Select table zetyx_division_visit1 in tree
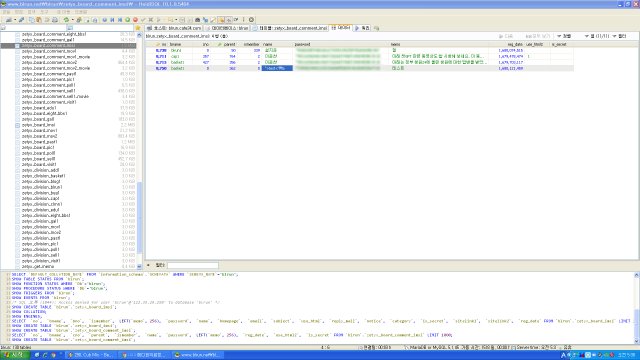 pos(41,261)
